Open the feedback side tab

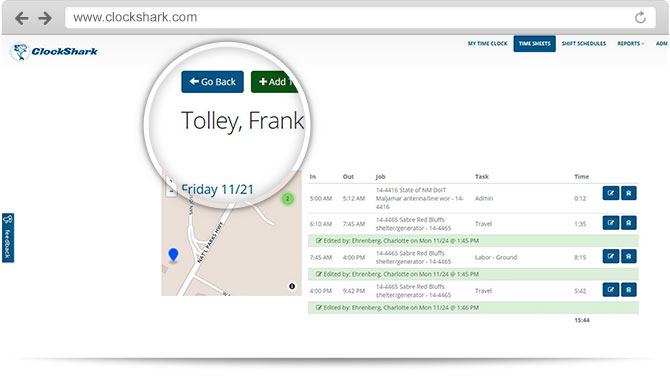[x=8, y=238]
